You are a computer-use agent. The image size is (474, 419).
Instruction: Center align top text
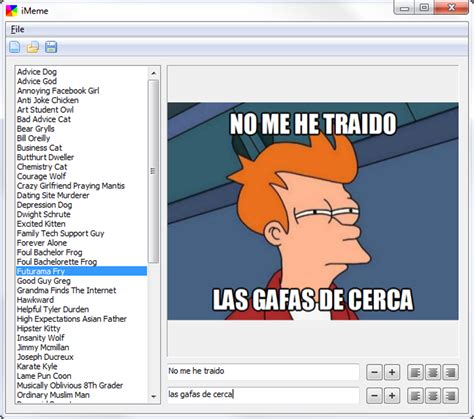(x=433, y=372)
